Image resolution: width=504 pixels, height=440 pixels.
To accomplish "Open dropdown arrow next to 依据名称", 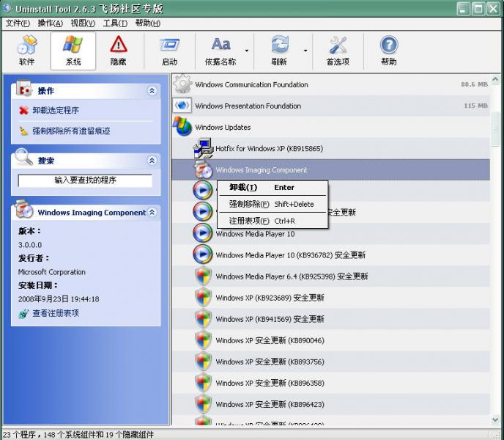I will [x=247, y=51].
